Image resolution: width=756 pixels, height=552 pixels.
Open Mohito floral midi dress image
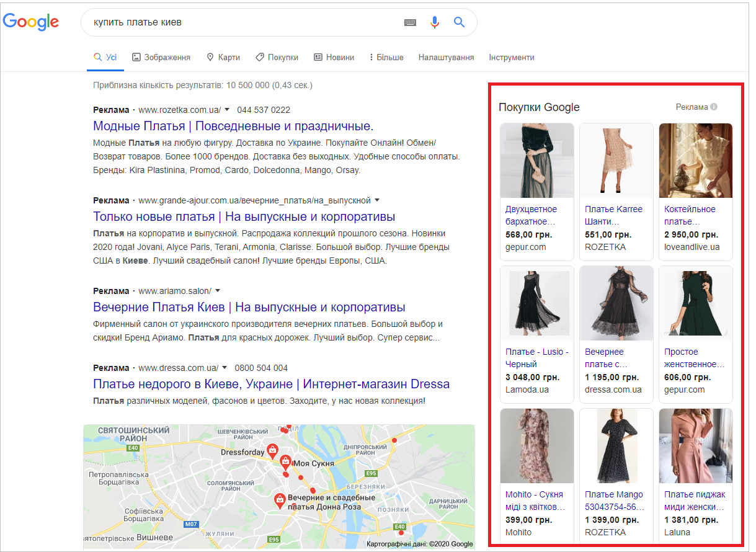pyautogui.click(x=537, y=445)
